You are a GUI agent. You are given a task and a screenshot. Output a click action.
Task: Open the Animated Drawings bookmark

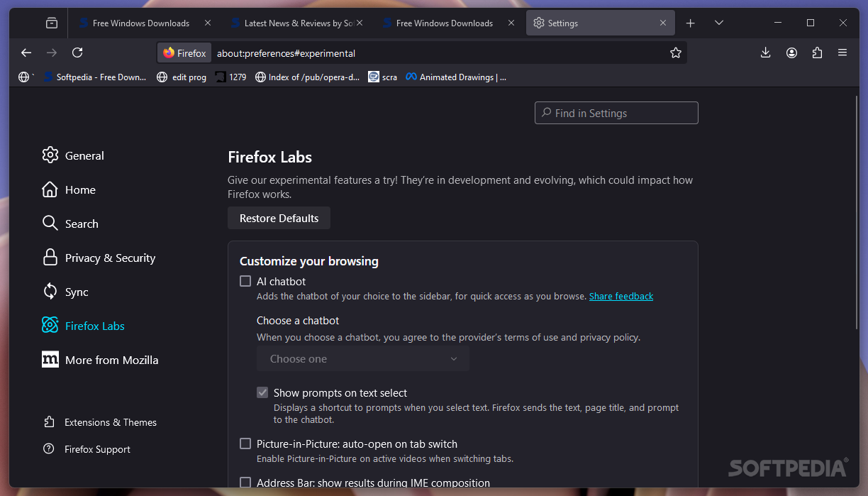456,77
